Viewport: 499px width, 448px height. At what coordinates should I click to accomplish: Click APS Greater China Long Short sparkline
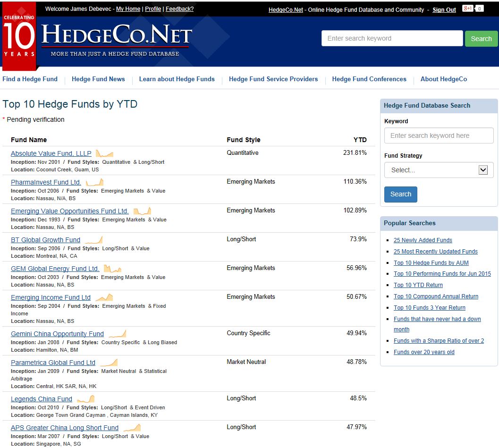point(132,428)
